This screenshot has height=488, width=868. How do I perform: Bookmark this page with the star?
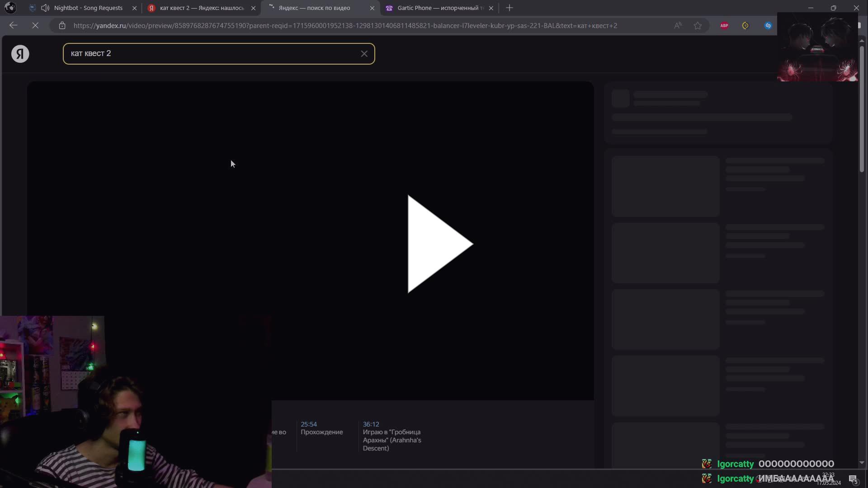698,26
